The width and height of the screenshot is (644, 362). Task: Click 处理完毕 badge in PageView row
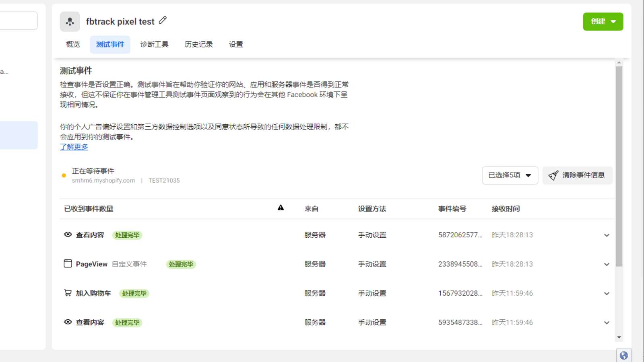[181, 264]
